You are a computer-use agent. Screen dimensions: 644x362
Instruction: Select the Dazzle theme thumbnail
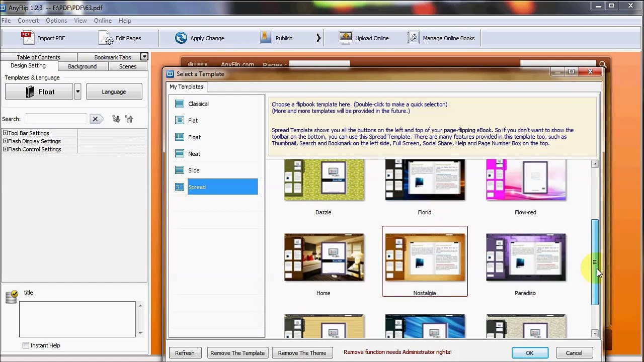click(x=324, y=180)
